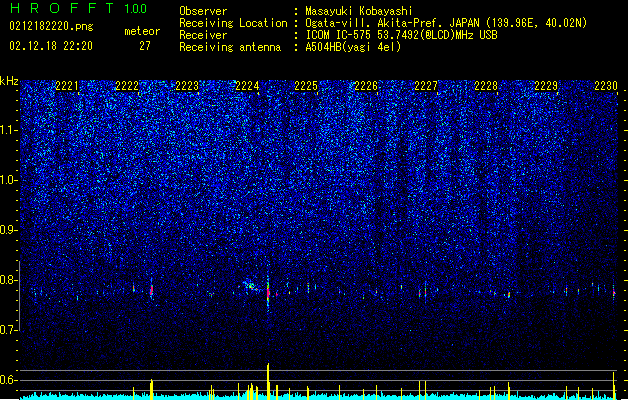The width and height of the screenshot is (629, 400).
Task: Click the 2222 time marker
Action: tap(127, 86)
